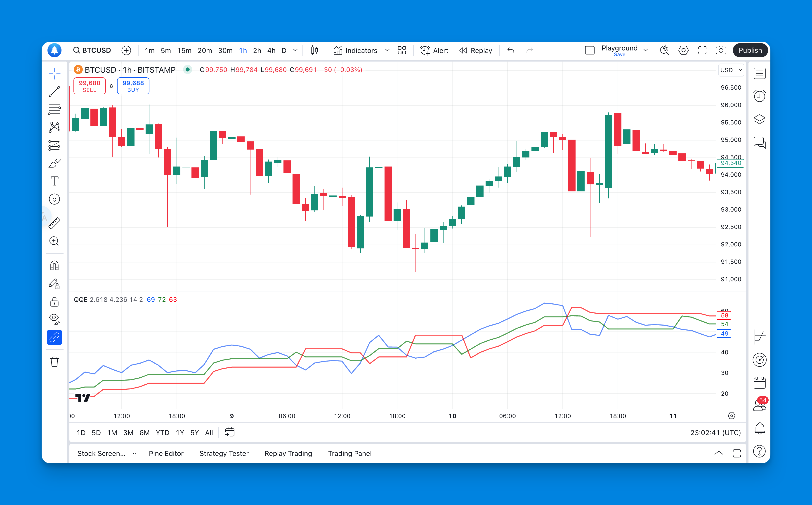This screenshot has width=812, height=505.
Task: Enter fullscreen mode
Action: click(x=702, y=50)
